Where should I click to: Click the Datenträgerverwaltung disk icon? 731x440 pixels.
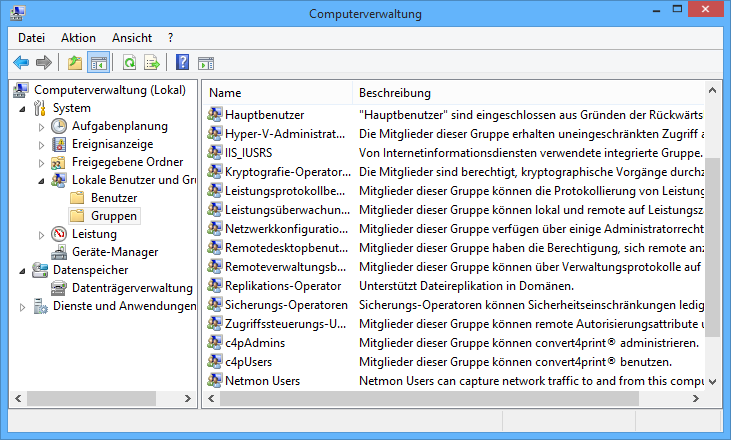[59, 288]
